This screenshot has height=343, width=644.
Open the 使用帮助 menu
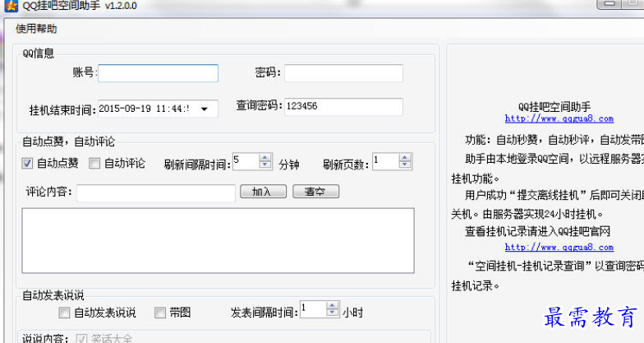click(36, 29)
